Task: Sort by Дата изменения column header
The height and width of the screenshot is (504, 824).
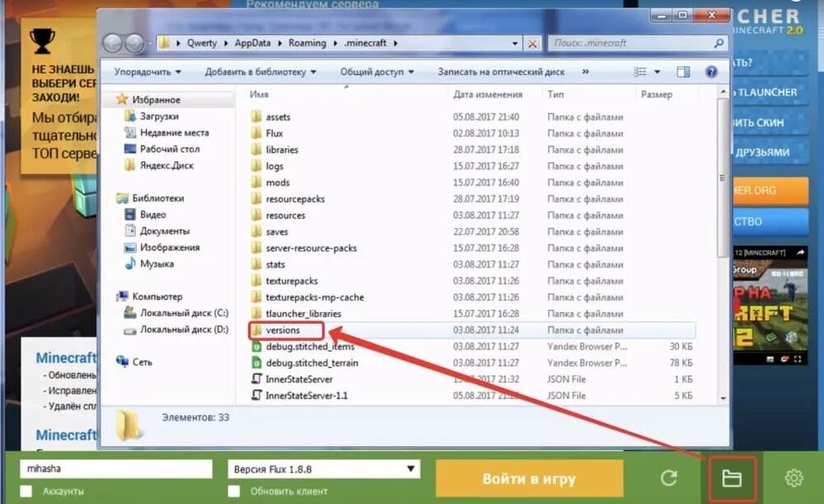Action: click(488, 95)
